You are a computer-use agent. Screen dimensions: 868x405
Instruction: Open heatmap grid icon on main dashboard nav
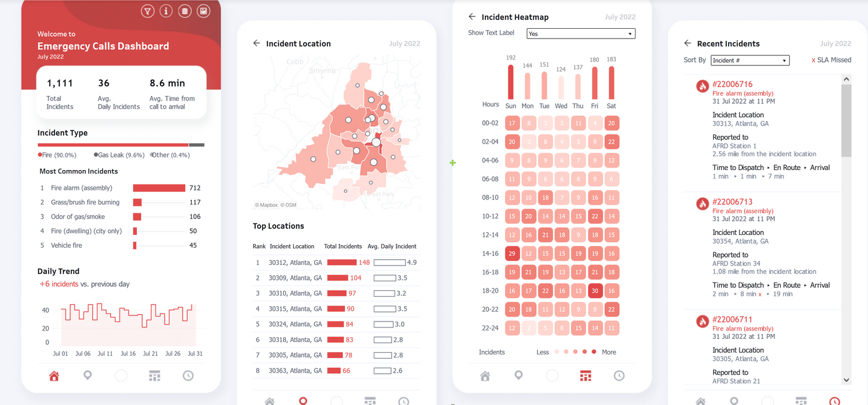tap(154, 376)
